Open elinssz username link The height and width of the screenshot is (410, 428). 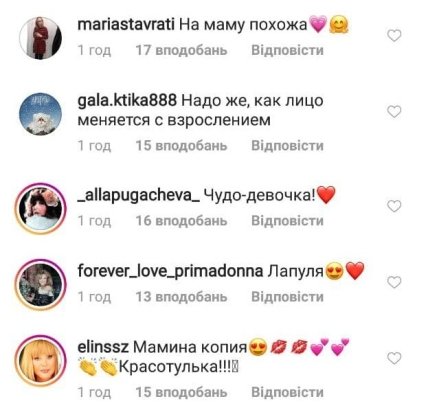point(103,347)
